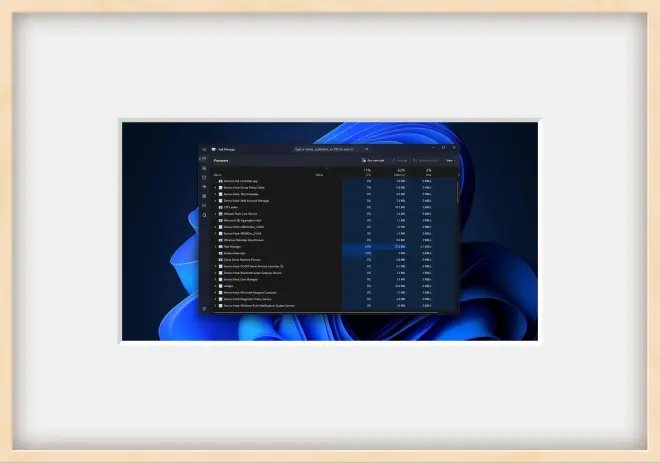Click Run new task button
The image size is (660, 463).
tap(374, 160)
